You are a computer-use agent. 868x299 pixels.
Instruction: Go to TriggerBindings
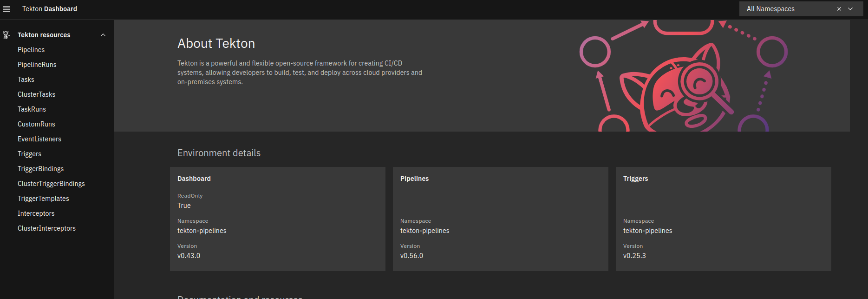click(x=41, y=169)
